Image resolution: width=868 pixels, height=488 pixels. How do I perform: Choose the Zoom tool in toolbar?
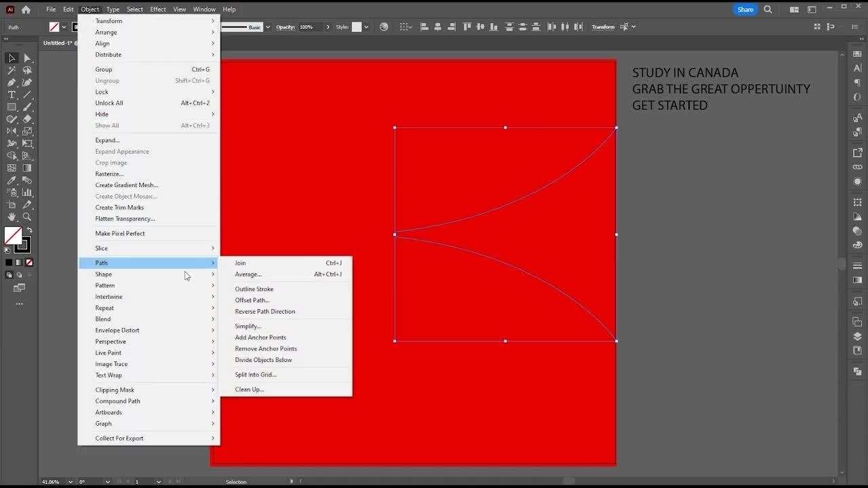click(x=27, y=217)
